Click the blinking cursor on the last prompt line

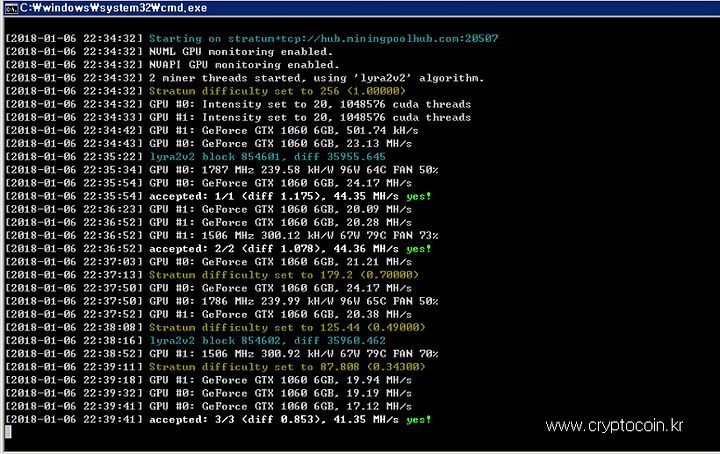coord(8,432)
